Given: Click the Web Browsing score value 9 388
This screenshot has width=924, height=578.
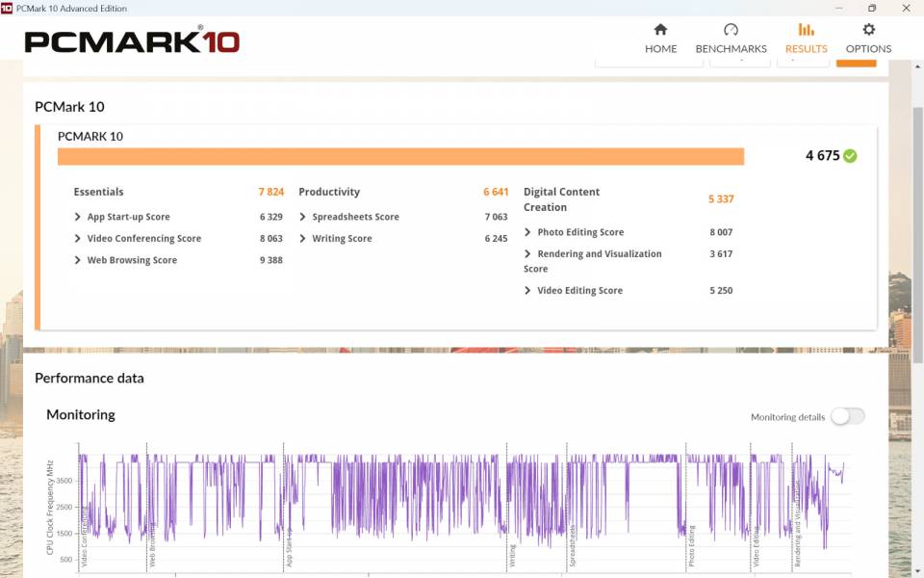Looking at the screenshot, I should (271, 260).
